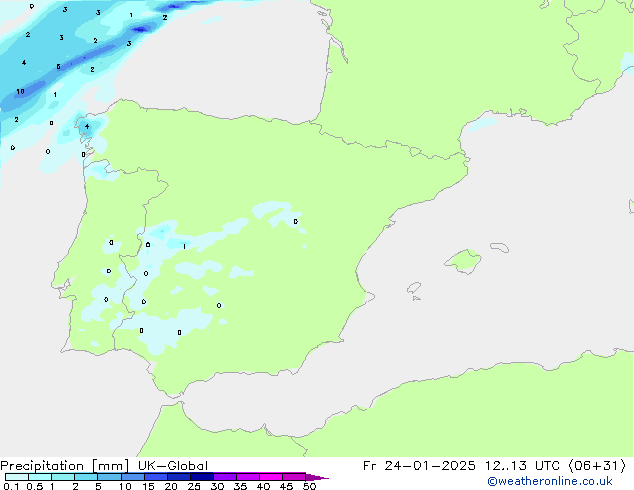634x490 pixels.
Task: Click the '1' precipitation value in central Spain
Action: 184,246
